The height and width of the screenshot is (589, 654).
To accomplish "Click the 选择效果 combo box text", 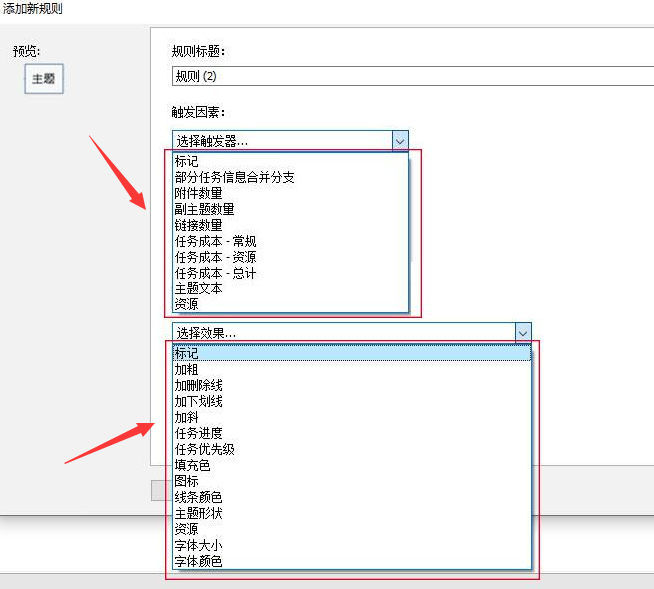I will [x=206, y=333].
